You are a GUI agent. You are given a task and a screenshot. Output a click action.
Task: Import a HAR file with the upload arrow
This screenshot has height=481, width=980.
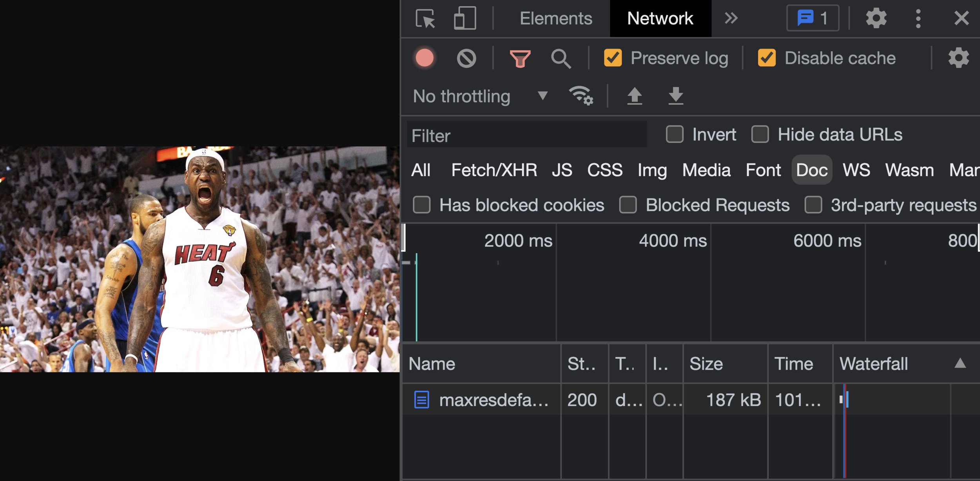coord(635,96)
